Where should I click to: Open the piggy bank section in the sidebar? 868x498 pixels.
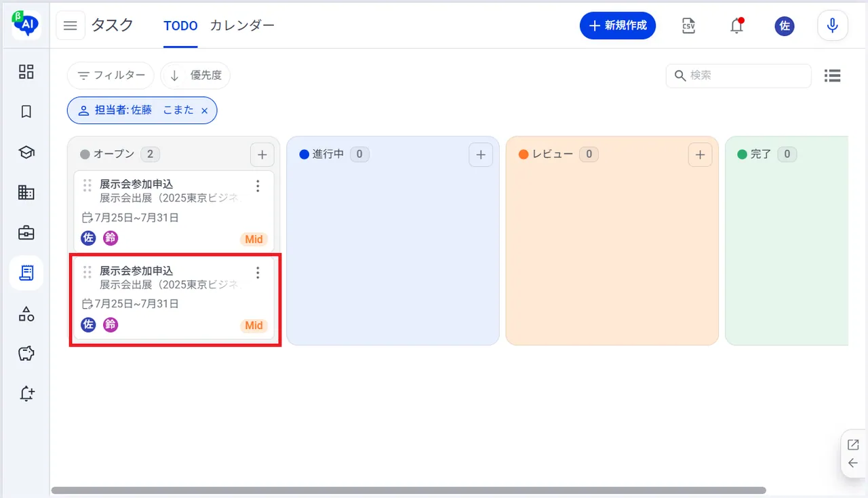pos(26,353)
